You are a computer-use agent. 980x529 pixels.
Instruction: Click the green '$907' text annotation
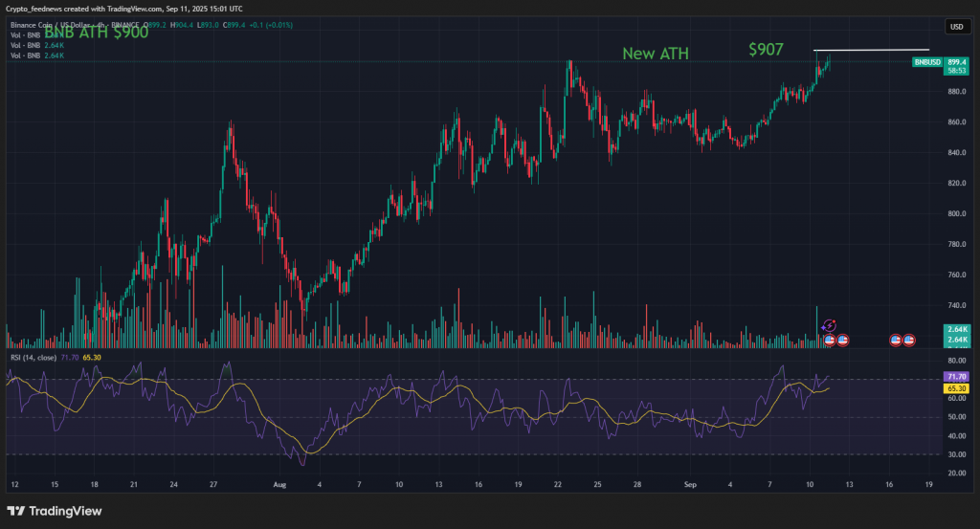click(767, 49)
